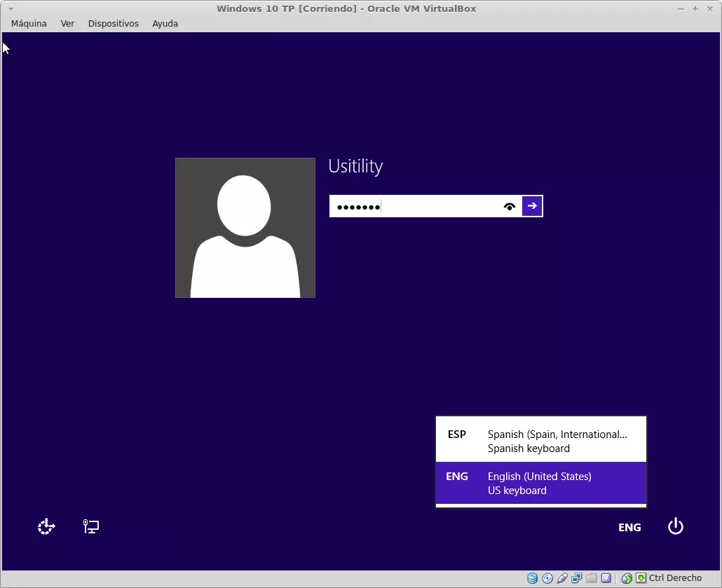
Task: Open the Ayuda menu
Action: [x=165, y=23]
